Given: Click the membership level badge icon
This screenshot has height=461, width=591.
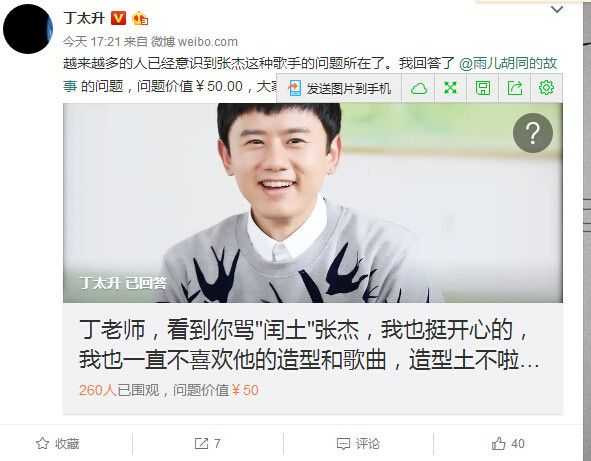Looking at the screenshot, I should coord(141,18).
